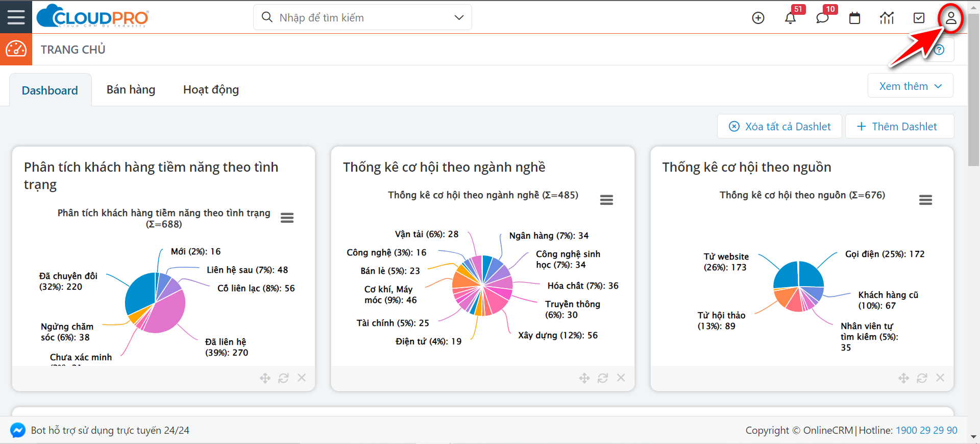Open the Messenger support bot icon
This screenshot has height=444, width=980.
[x=18, y=430]
